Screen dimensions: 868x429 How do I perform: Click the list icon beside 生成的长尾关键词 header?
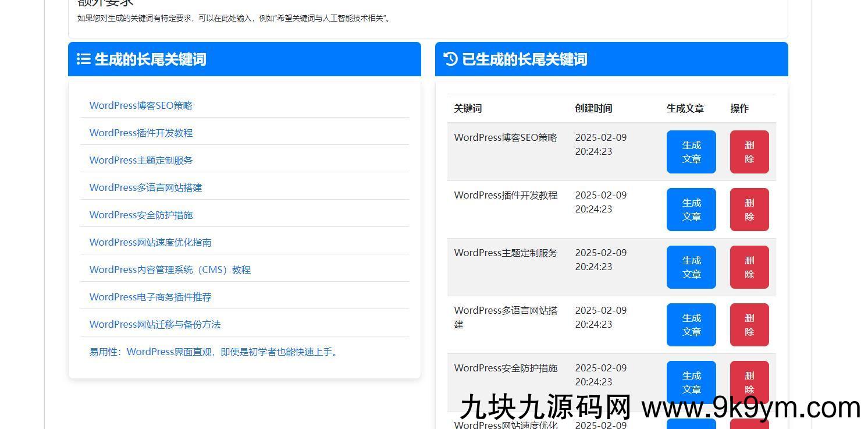click(x=84, y=59)
